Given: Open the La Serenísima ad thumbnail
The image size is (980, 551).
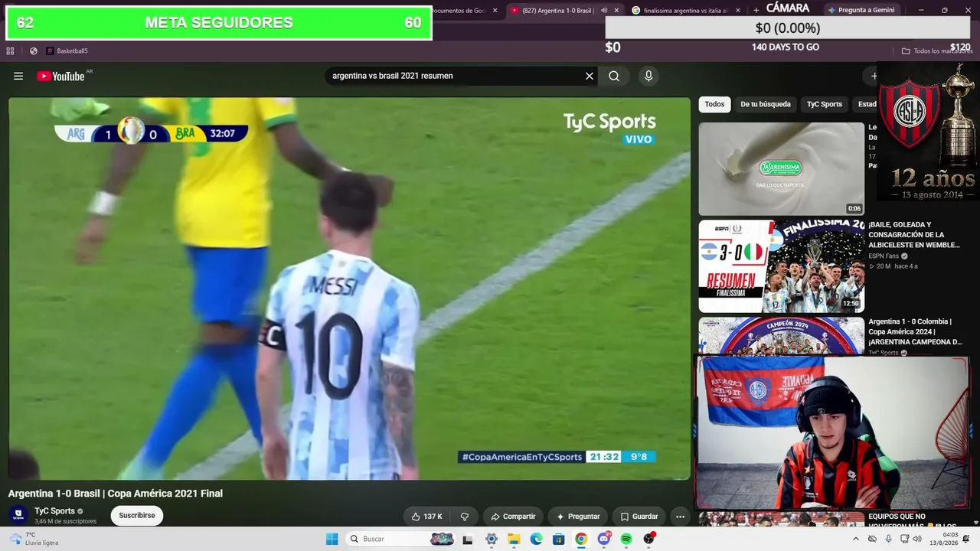Looking at the screenshot, I should [781, 169].
